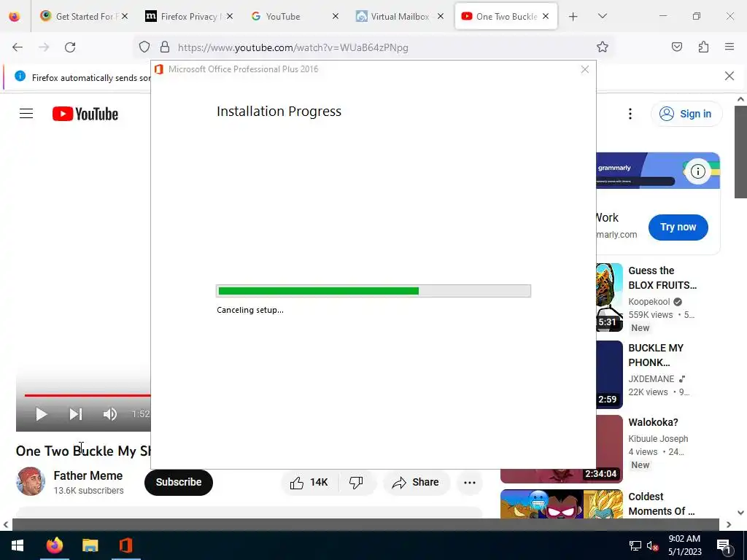Screen dimensions: 747x560
Task: Click the Firefox taskbar icon
Action: (x=54, y=545)
